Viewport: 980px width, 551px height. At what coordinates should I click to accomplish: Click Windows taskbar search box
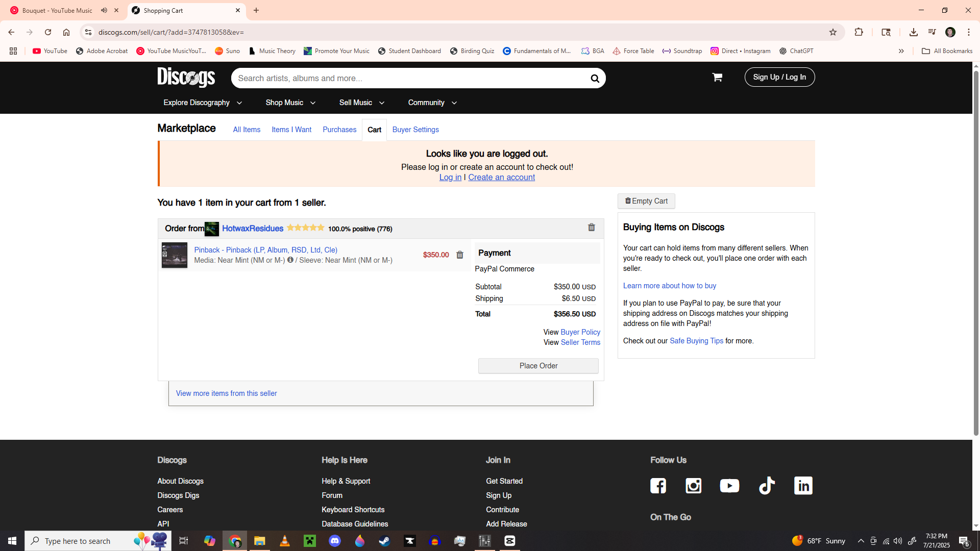pyautogui.click(x=98, y=541)
